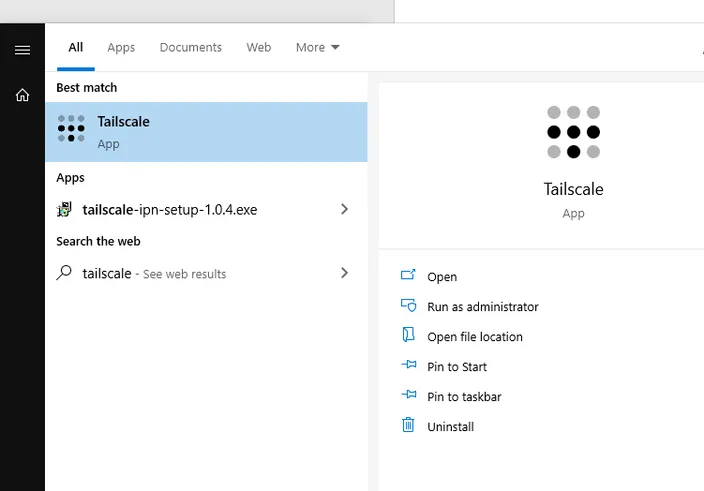Select the Tailscale best match result
704x491 pixels.
click(x=207, y=132)
